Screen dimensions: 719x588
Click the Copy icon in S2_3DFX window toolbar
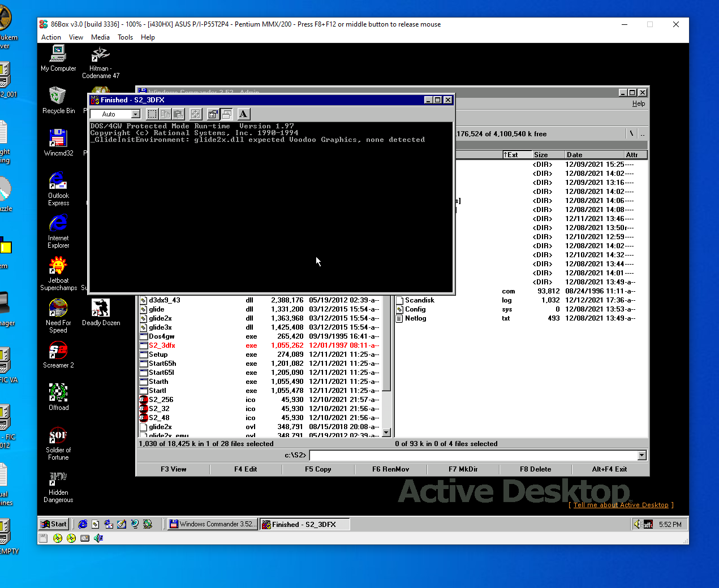pos(165,114)
